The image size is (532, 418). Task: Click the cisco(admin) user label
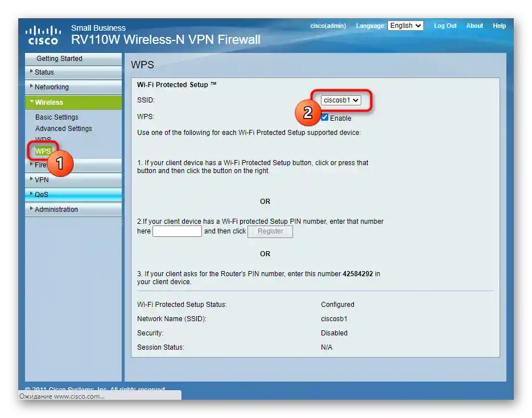coord(328,26)
